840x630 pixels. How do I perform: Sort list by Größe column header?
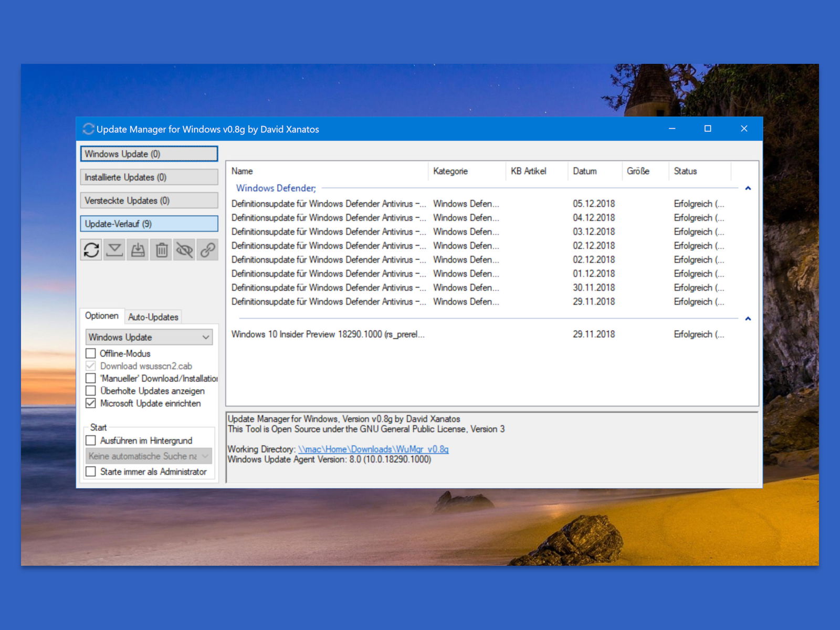click(x=645, y=171)
